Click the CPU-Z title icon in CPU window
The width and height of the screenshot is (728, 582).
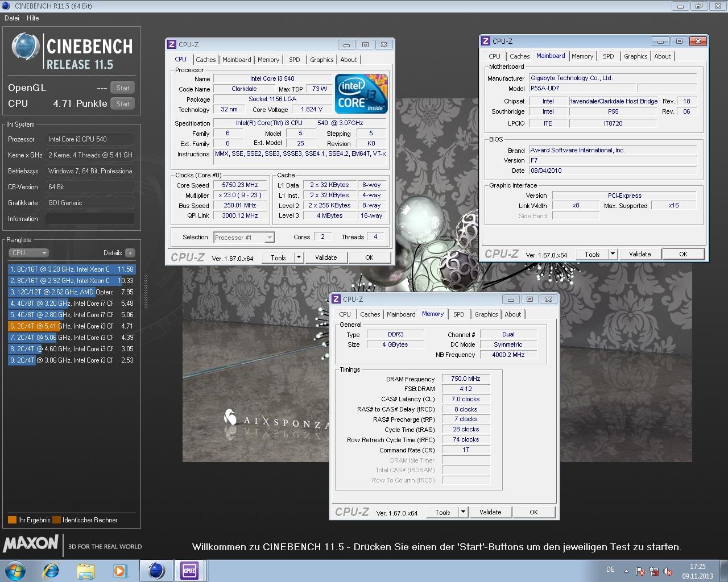coord(172,44)
